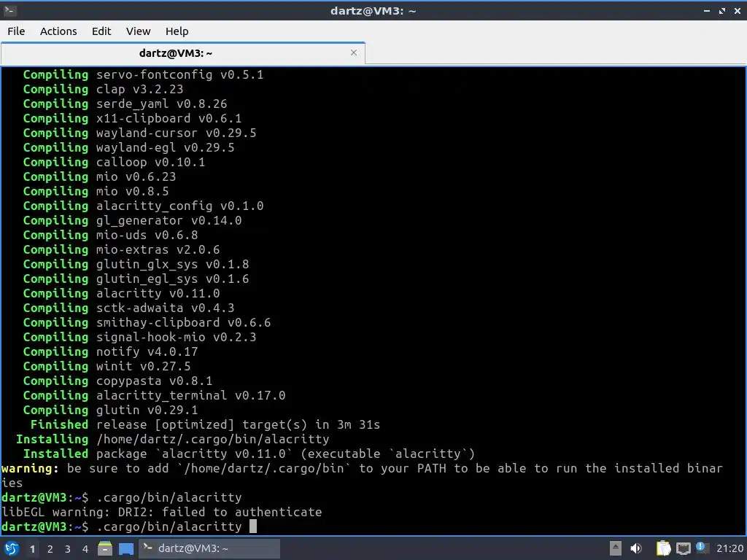The height and width of the screenshot is (560, 747).
Task: Open the update notifier tray icon
Action: click(x=701, y=548)
